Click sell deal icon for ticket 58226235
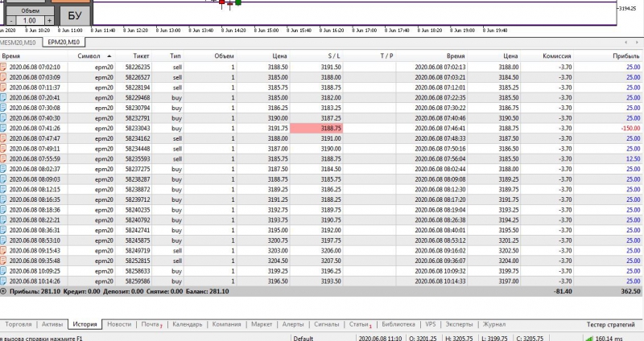The width and height of the screenshot is (644, 341). pos(3,67)
